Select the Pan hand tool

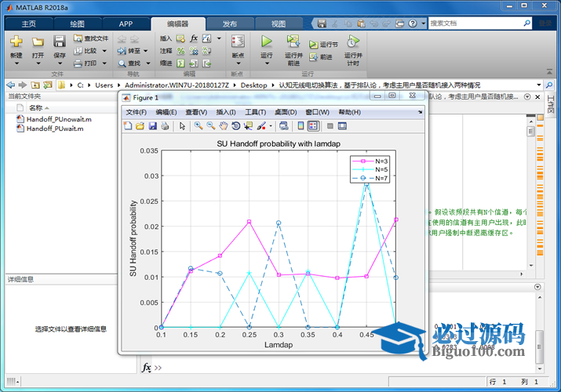click(224, 125)
